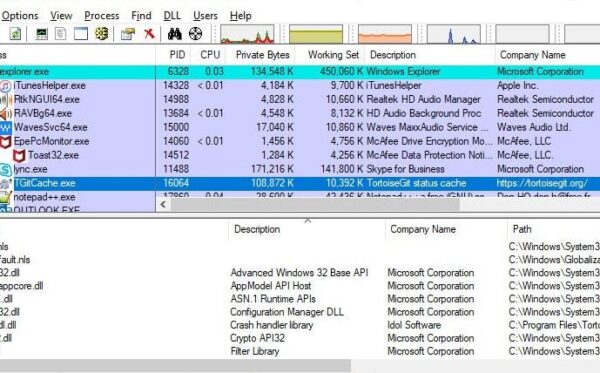The width and height of the screenshot is (600, 373).
Task: Click the red X Kill Process icon
Action: [149, 34]
